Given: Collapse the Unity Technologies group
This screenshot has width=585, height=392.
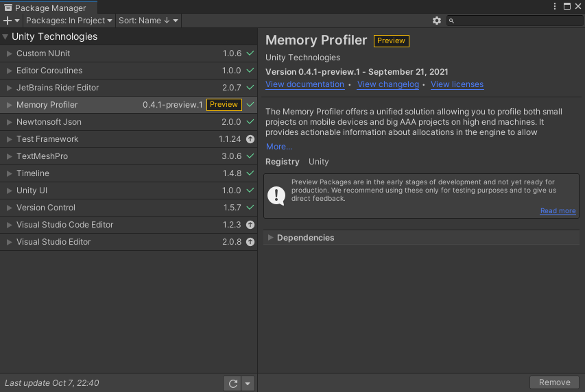Looking at the screenshot, I should (5, 36).
